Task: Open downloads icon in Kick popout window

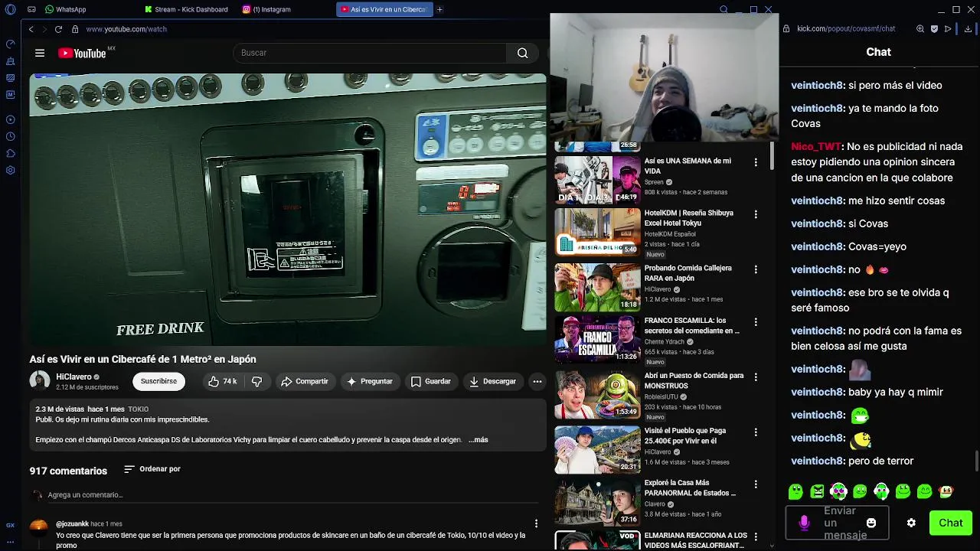Action: [968, 29]
